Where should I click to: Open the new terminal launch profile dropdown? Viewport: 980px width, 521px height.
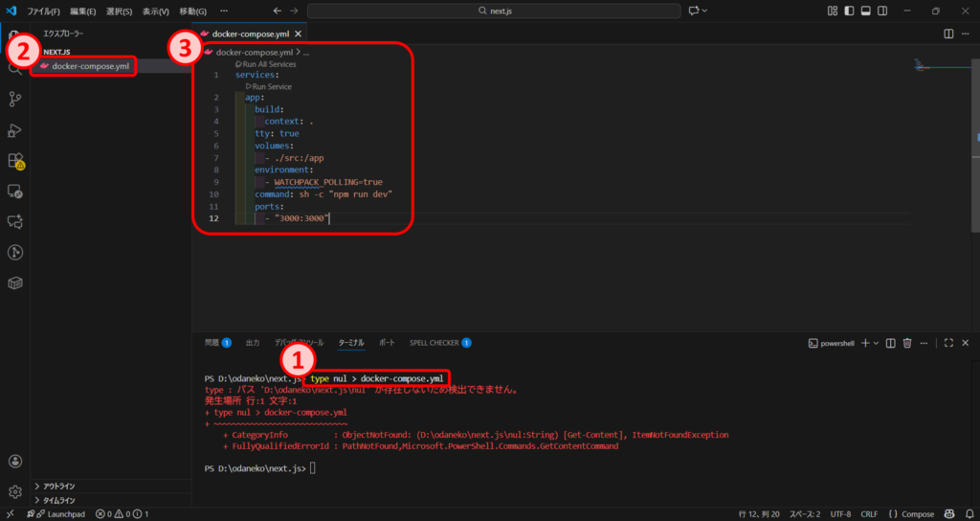coord(877,343)
